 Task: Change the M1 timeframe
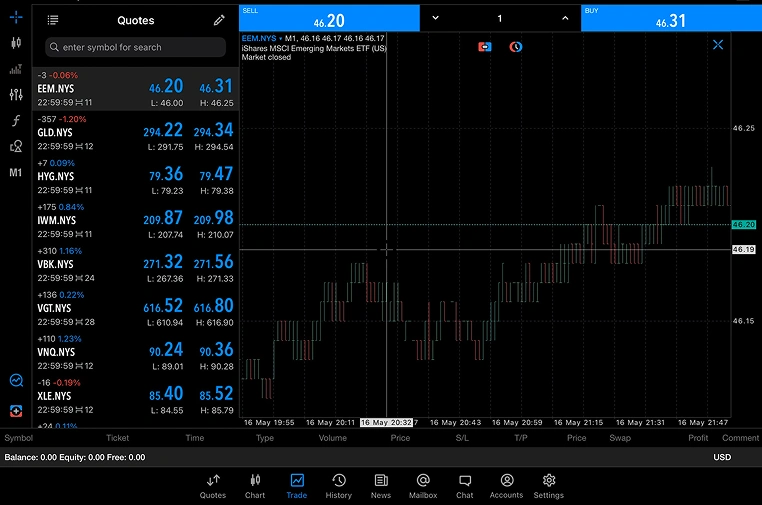coord(16,173)
